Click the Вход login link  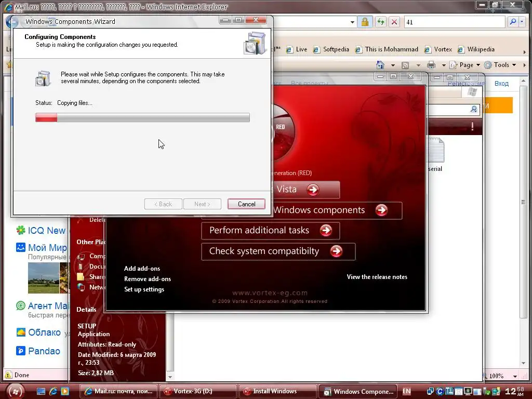(x=501, y=84)
